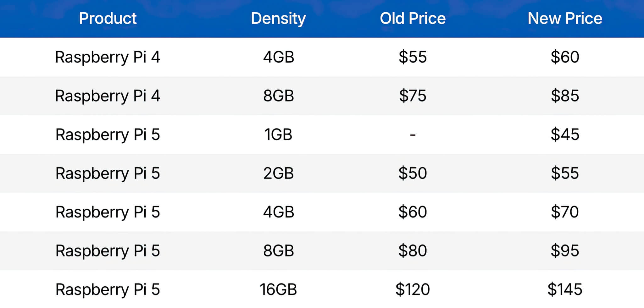Select the $50 old price cell

[413, 173]
